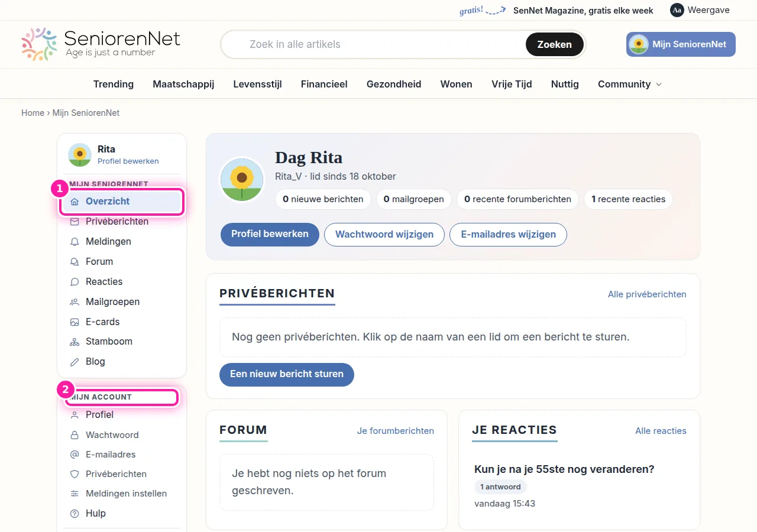Click the envelope icon beside Privéberichten under Mijn SeniorenNet
This screenshot has width=757, height=532.
tap(75, 222)
